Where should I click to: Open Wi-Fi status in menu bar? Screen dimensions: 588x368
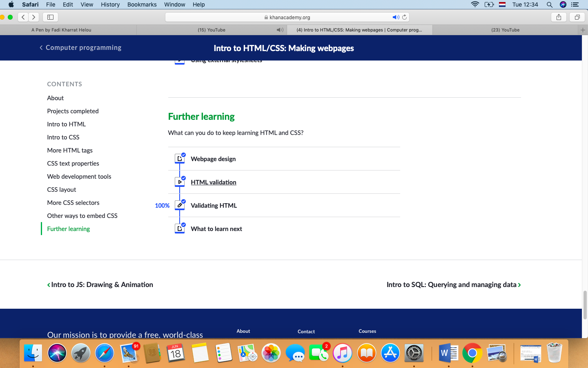[x=475, y=4]
